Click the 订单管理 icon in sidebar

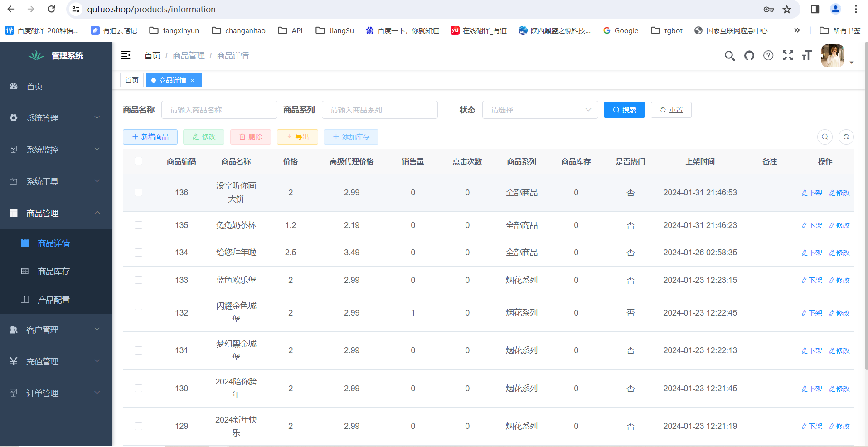[14, 393]
